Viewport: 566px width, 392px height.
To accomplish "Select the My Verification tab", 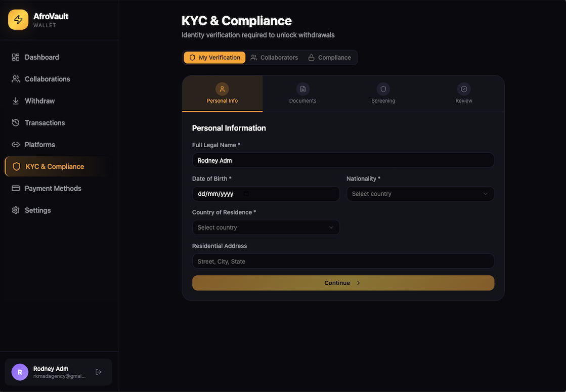I will [214, 58].
